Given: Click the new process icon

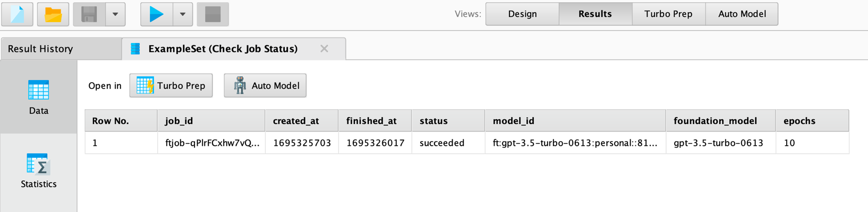Looking at the screenshot, I should point(18,14).
